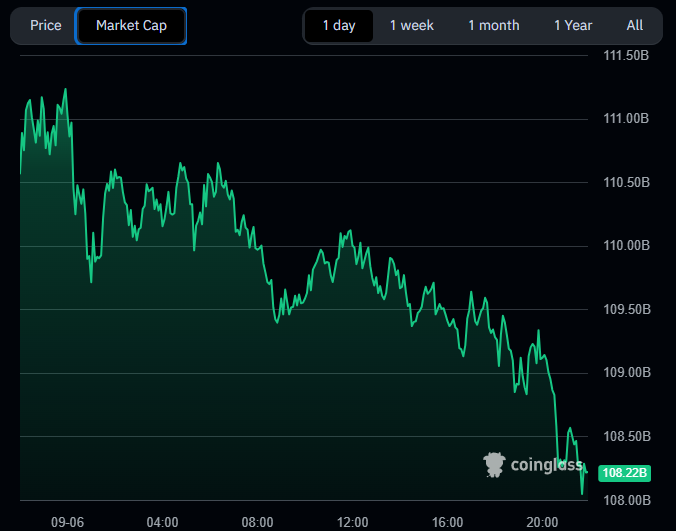This screenshot has width=676, height=531.
Task: Set the chart range to 1 week
Action: (x=412, y=26)
